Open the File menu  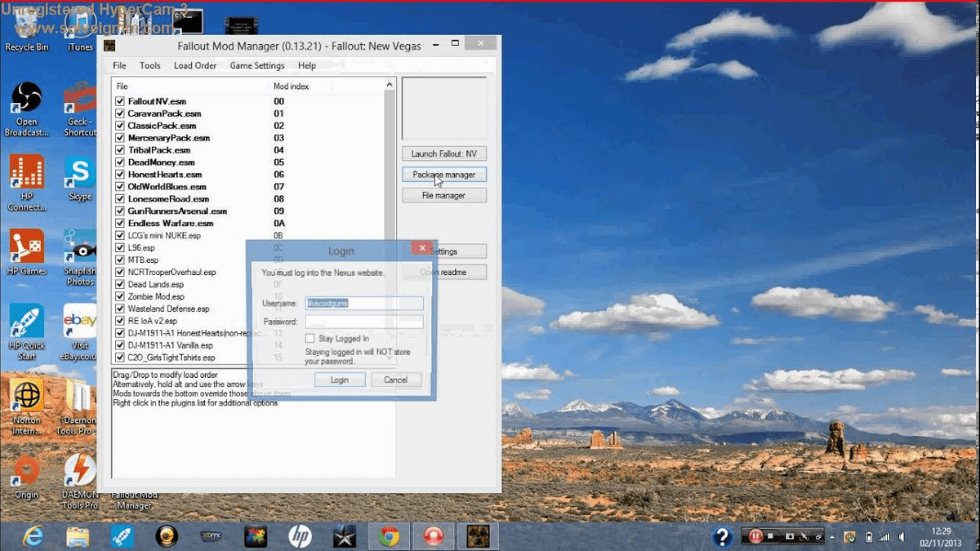120,65
